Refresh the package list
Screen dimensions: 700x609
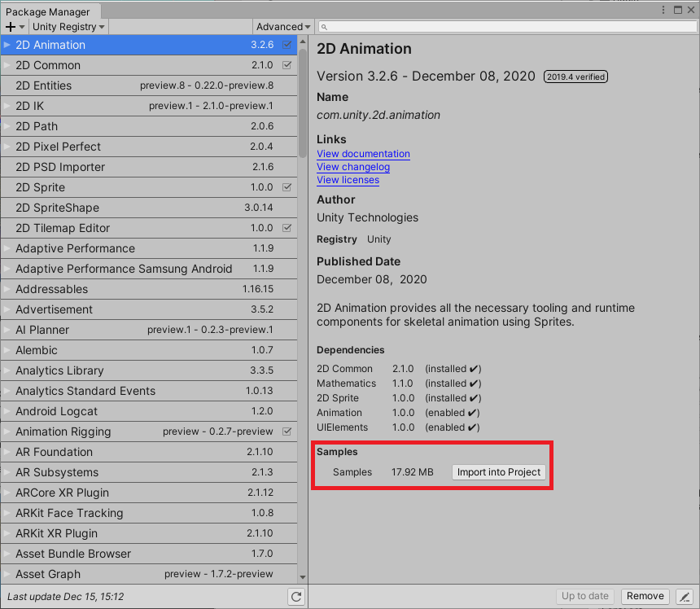(x=296, y=597)
